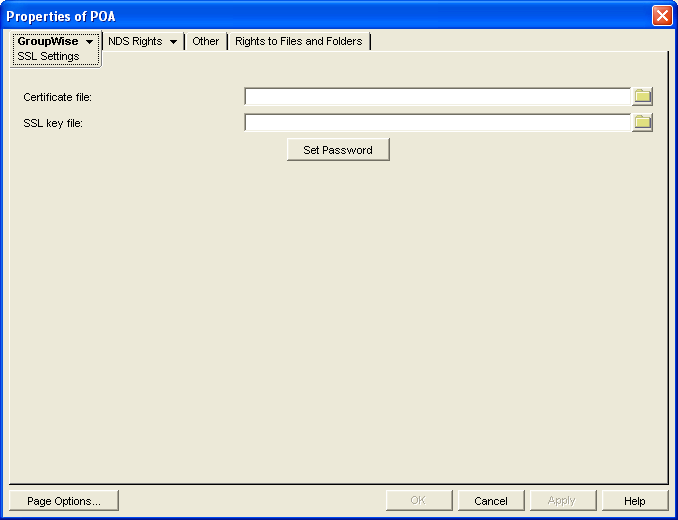The width and height of the screenshot is (678, 520).
Task: Click the Set Password button
Action: (x=338, y=150)
